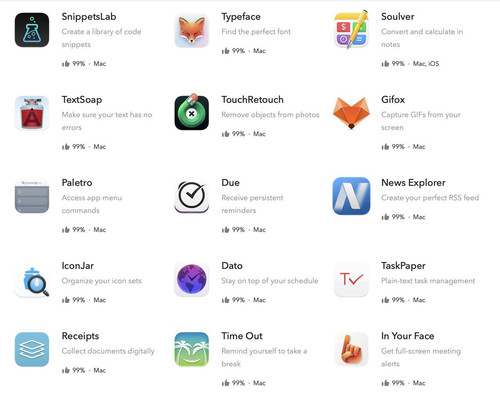Image resolution: width=500 pixels, height=401 pixels.
Task: Select the 'Remove objects from photos' description
Action: [270, 115]
